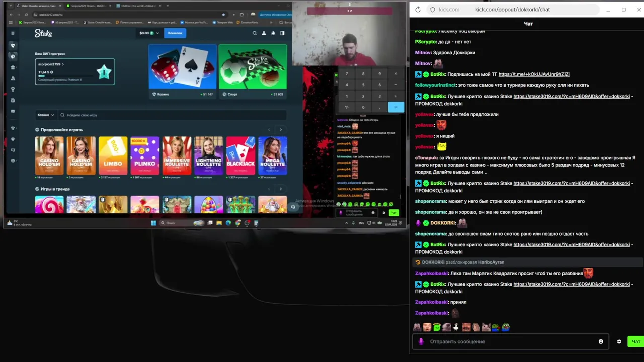Open the Кошелек wallet button
The width and height of the screenshot is (644, 362).
pos(175,33)
